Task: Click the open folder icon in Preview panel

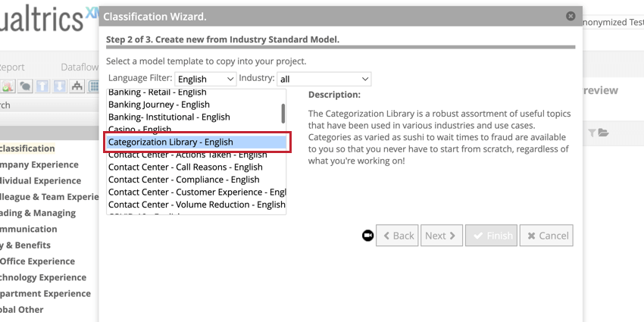Action: (603, 133)
